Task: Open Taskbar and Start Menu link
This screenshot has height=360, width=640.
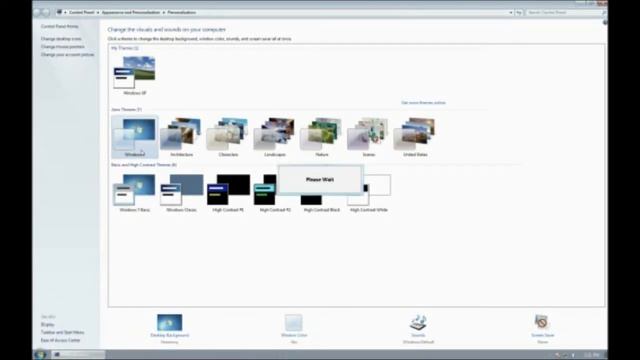Action: (62, 332)
